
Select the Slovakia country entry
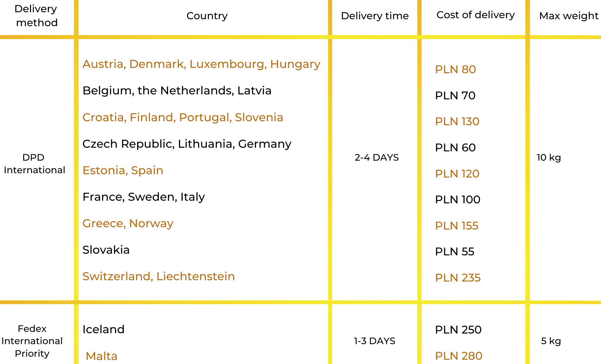point(106,250)
